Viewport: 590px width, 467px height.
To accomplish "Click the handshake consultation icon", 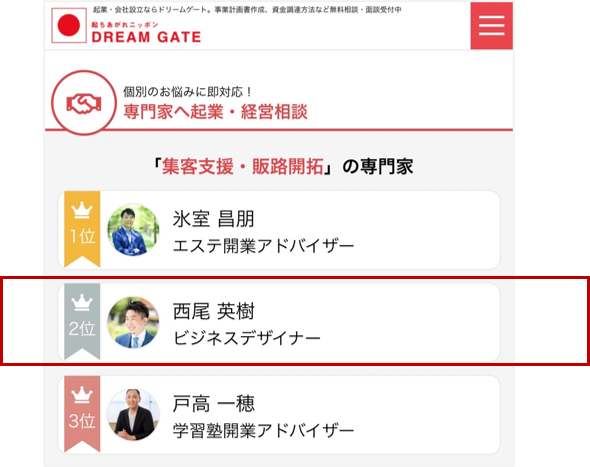I will [84, 103].
